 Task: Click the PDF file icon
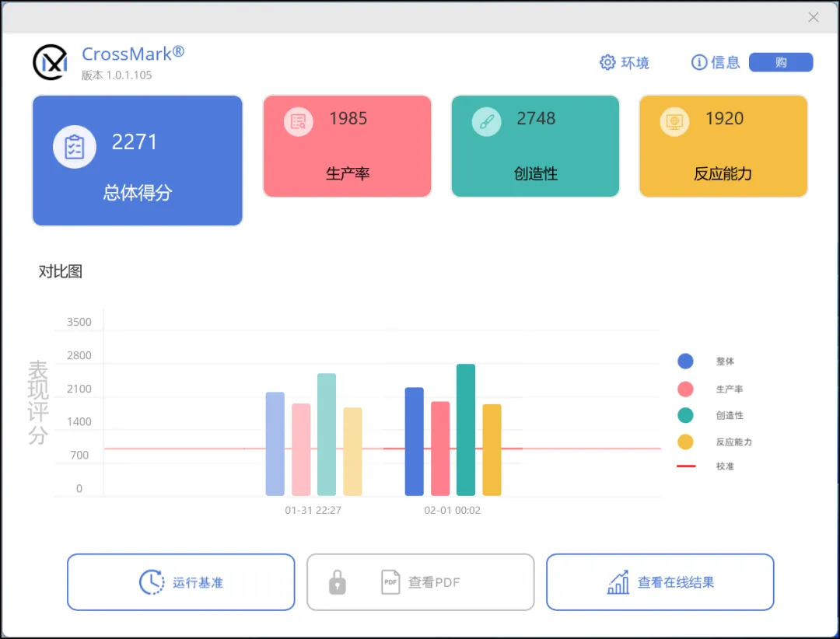click(390, 582)
